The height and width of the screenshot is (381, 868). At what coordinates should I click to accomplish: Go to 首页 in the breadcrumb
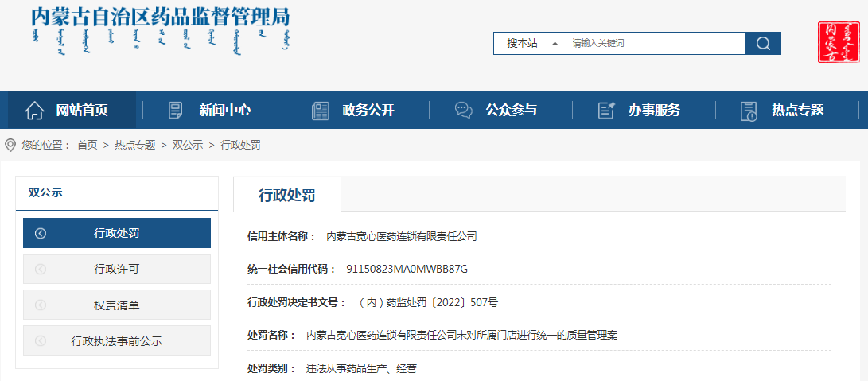click(87, 145)
